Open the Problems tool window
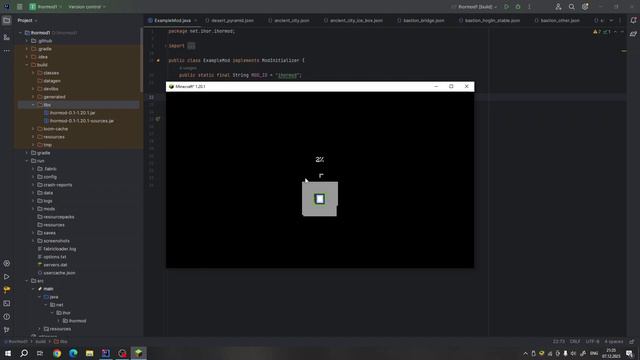This screenshot has height=360, width=640. [x=7, y=316]
